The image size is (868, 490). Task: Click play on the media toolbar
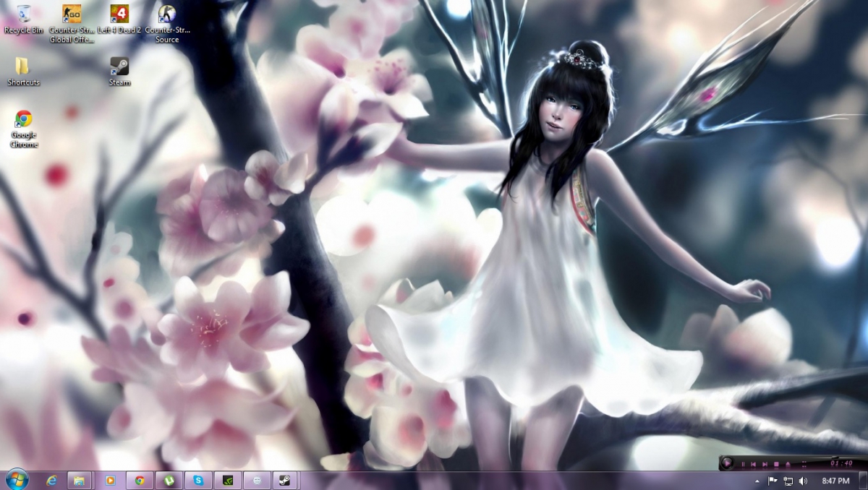[728, 464]
